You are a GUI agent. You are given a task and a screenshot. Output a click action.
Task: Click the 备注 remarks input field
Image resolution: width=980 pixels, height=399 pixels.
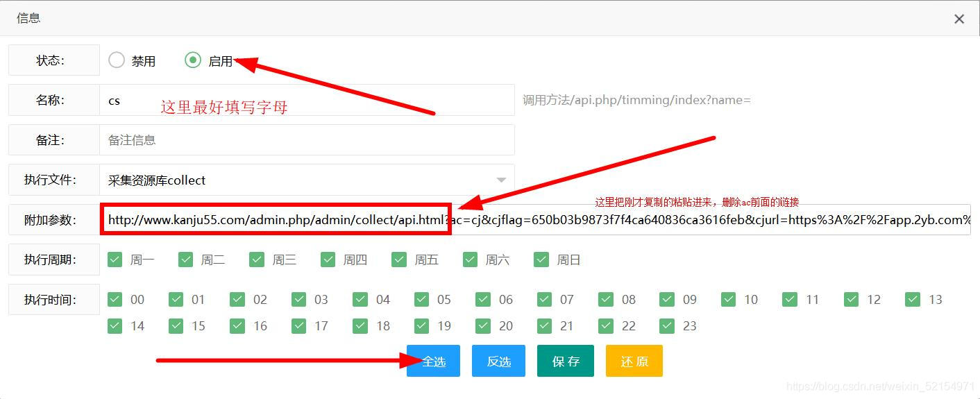pos(305,140)
